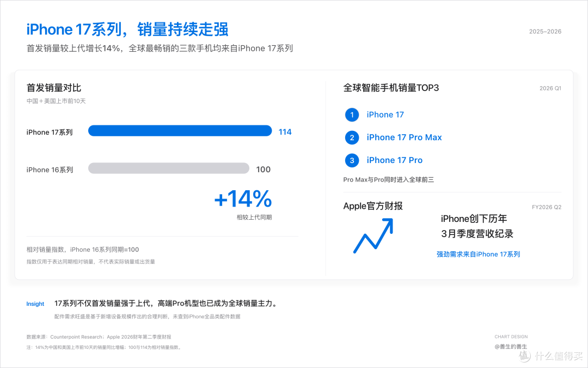Click the 首发销量对比 heading
Image resolution: width=588 pixels, height=368 pixels.
(53, 88)
